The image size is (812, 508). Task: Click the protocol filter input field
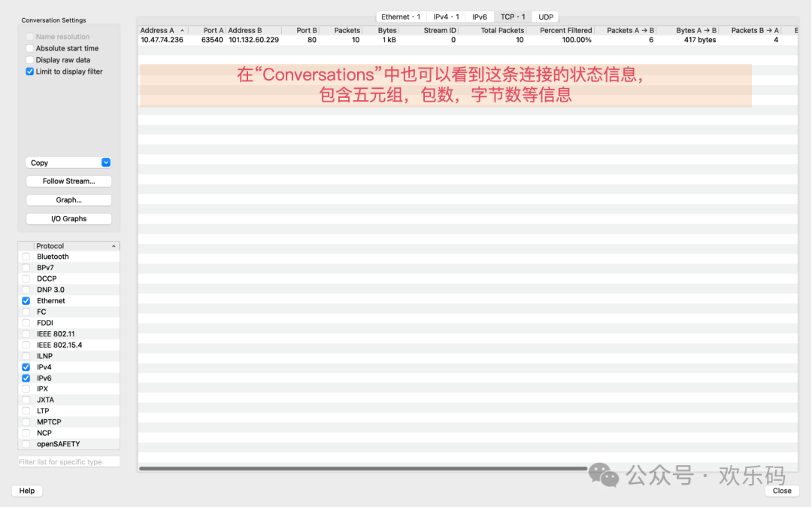(68, 461)
